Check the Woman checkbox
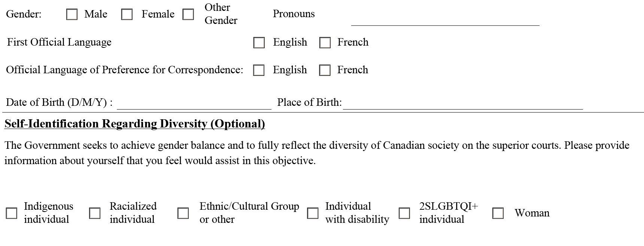644x246 pixels. coord(498,213)
